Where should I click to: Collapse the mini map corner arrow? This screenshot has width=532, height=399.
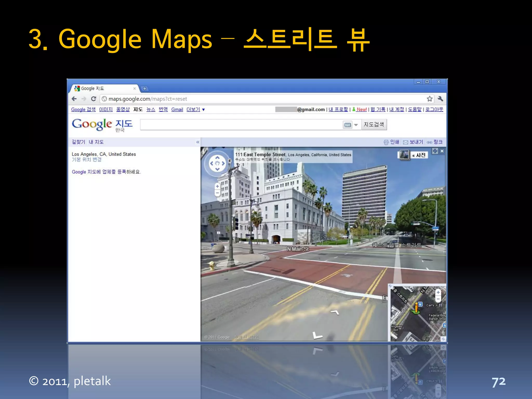443,339
